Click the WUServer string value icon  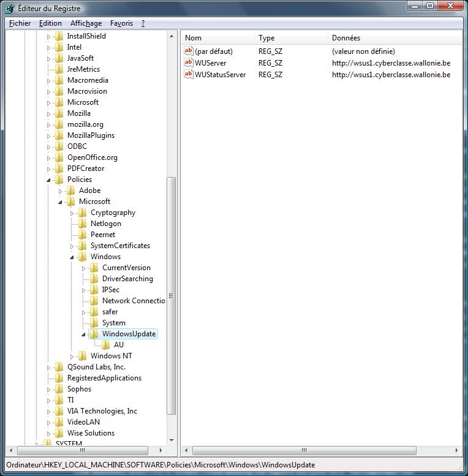189,62
